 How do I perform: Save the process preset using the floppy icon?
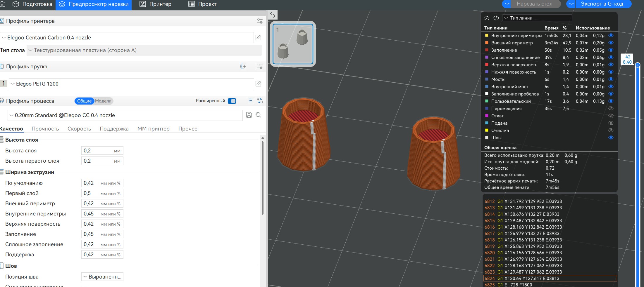click(249, 115)
